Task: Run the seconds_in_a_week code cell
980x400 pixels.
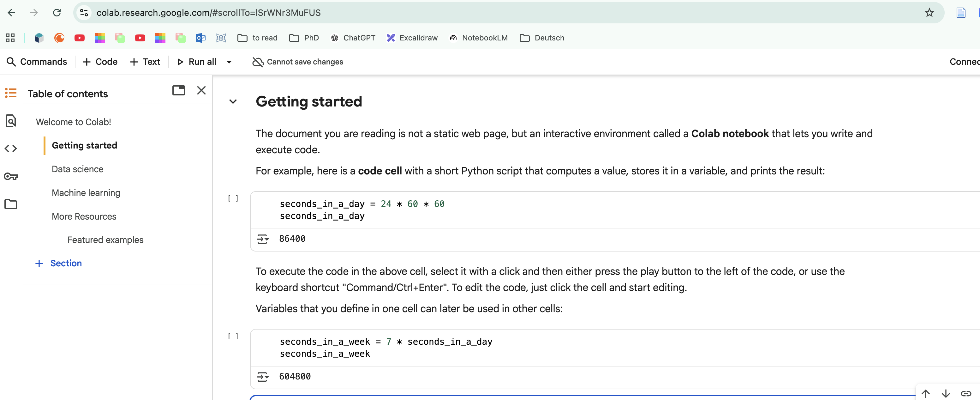Action: point(233,336)
